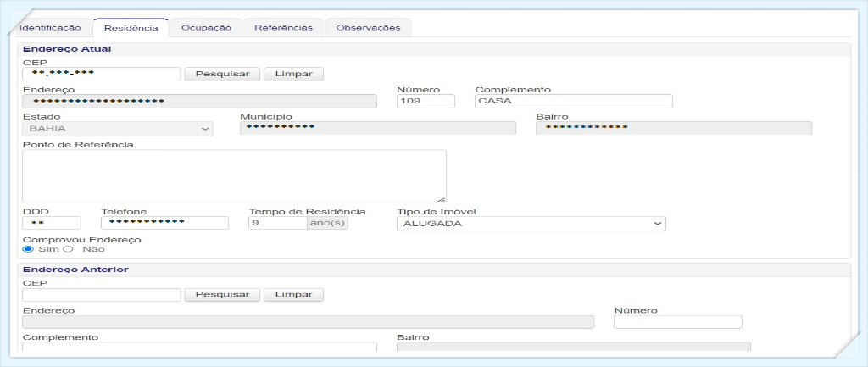Click the Telefone input field
The image size is (868, 367).
164,223
